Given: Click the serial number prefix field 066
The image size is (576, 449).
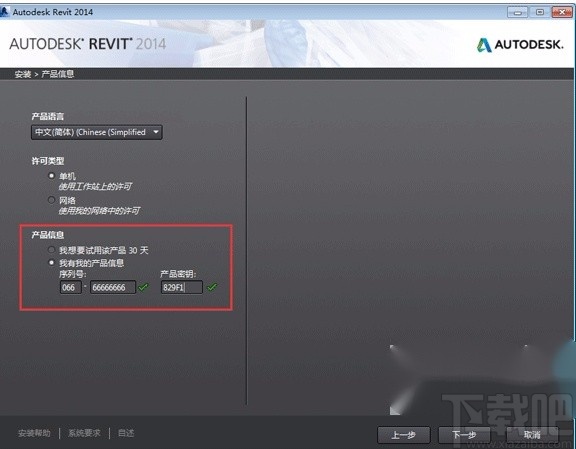Looking at the screenshot, I should (x=71, y=287).
